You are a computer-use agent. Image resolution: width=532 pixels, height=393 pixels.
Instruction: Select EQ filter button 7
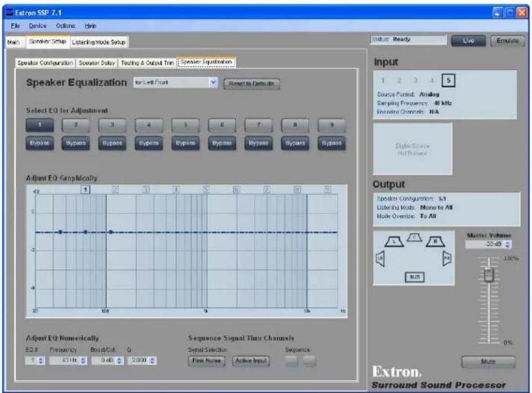coord(258,125)
